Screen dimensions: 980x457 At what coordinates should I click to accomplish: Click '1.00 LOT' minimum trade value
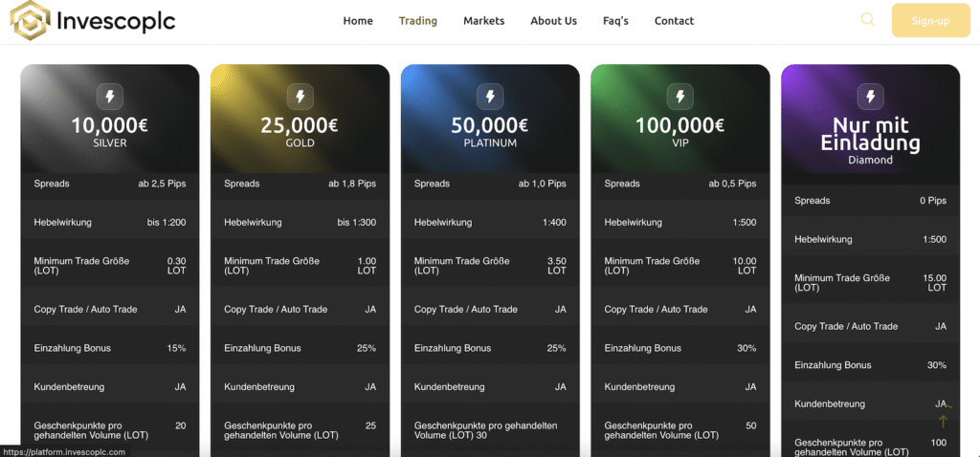367,266
